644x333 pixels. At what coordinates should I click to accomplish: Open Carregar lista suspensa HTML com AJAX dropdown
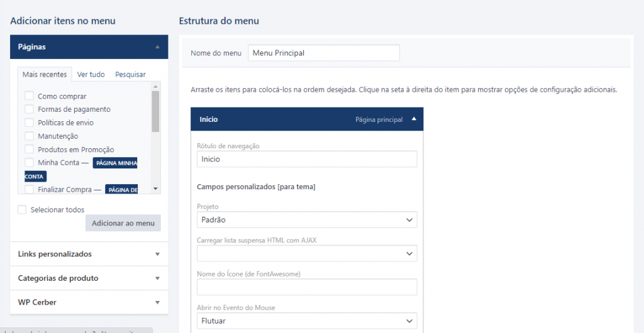[307, 253]
